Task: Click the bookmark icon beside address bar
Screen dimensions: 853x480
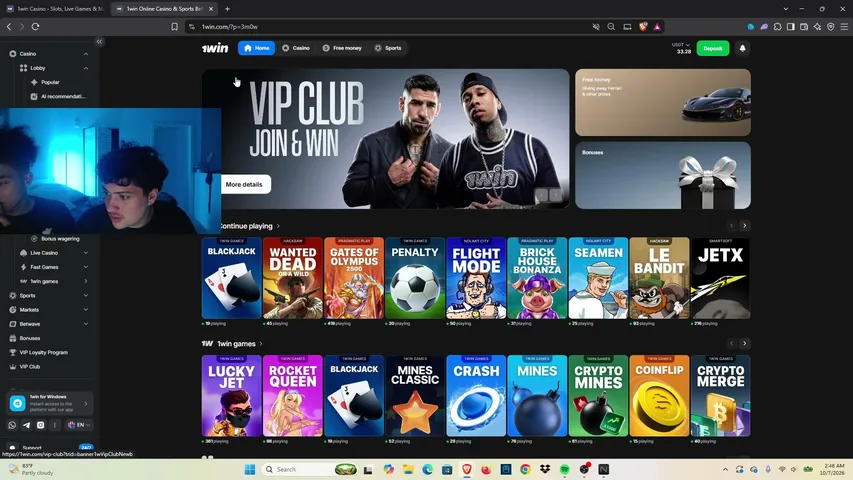Action: pos(175,27)
